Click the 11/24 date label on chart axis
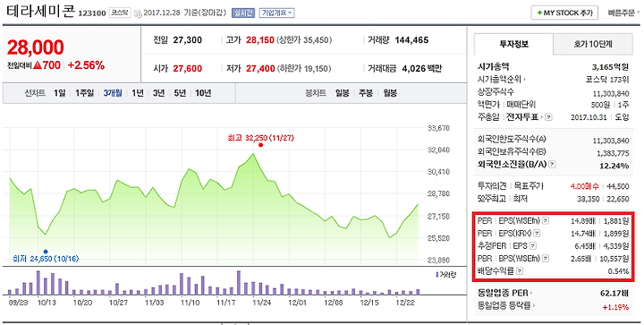 pyautogui.click(x=261, y=303)
